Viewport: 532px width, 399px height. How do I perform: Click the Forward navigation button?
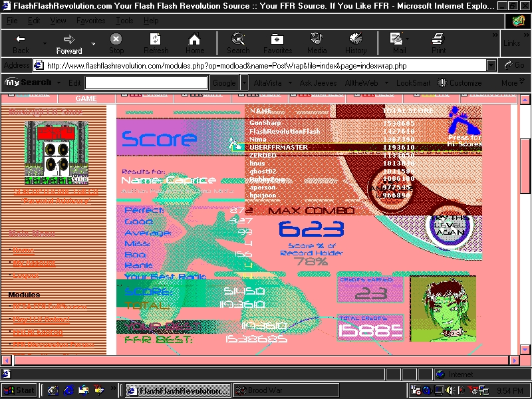coord(69,44)
